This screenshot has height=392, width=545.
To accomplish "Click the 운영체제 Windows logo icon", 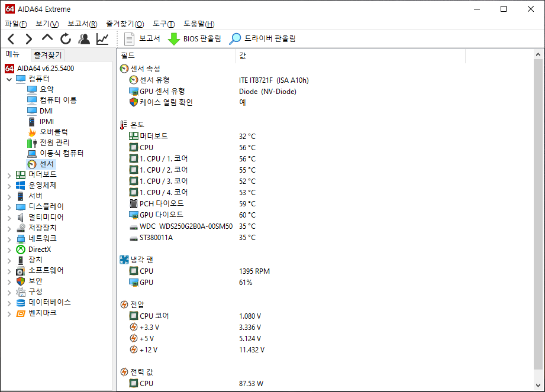I will (21, 186).
